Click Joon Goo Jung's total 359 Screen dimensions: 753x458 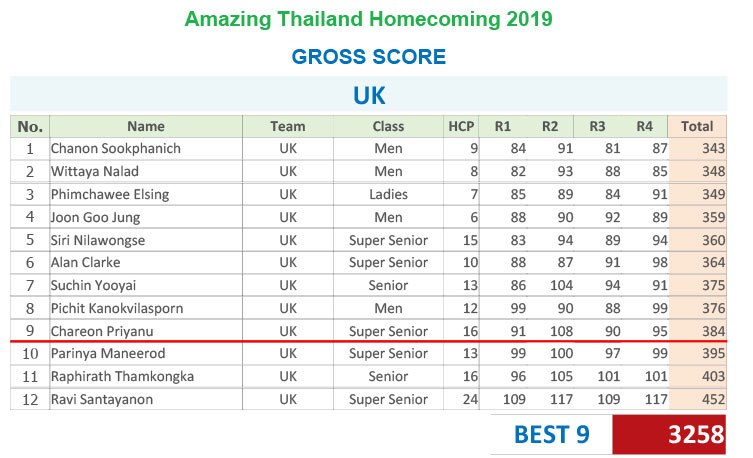[x=697, y=217]
